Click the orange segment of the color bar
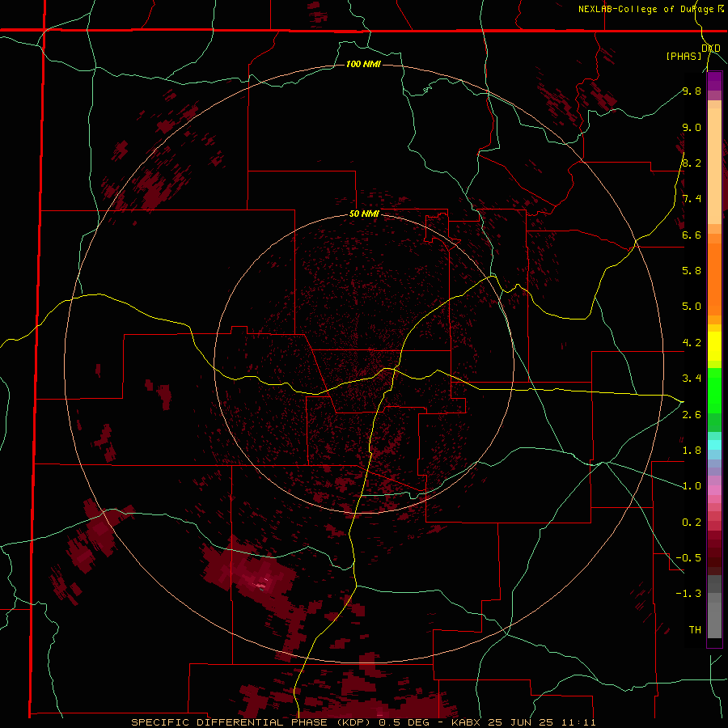The width and height of the screenshot is (728, 728). 714,279
